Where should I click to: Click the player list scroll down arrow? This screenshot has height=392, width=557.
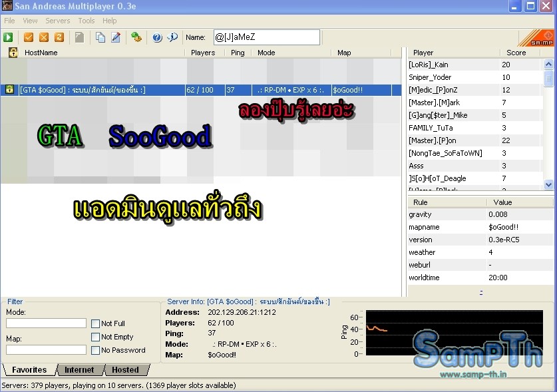pos(548,184)
